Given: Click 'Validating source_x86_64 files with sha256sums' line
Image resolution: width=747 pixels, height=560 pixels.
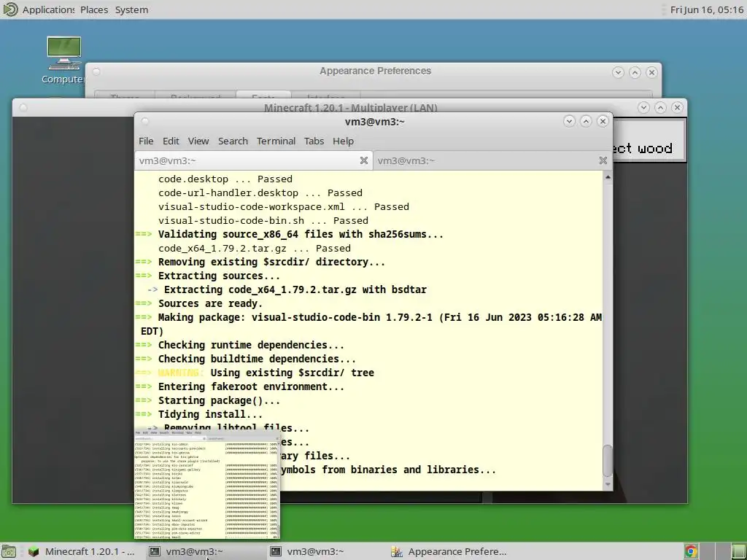Looking at the screenshot, I should click(301, 234).
